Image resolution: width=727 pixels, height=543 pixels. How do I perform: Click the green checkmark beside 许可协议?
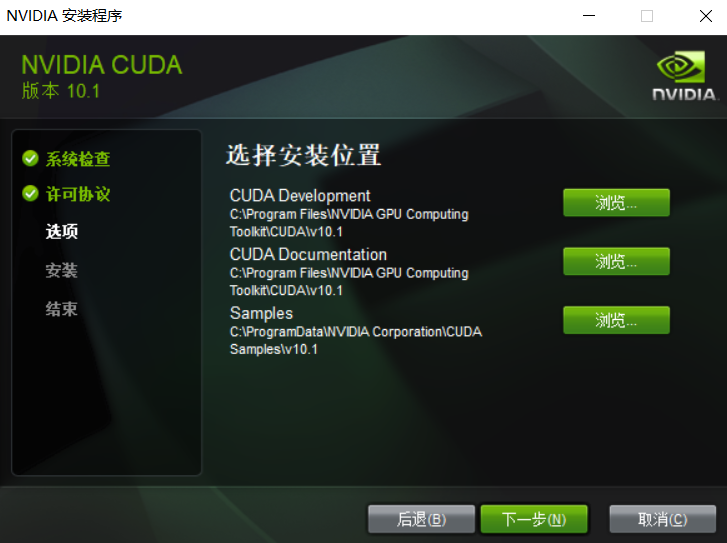[x=31, y=193]
